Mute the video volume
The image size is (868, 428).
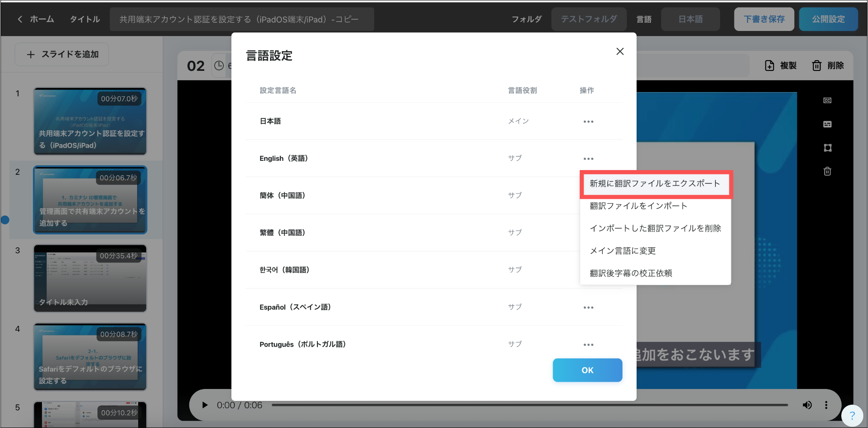[x=807, y=405]
